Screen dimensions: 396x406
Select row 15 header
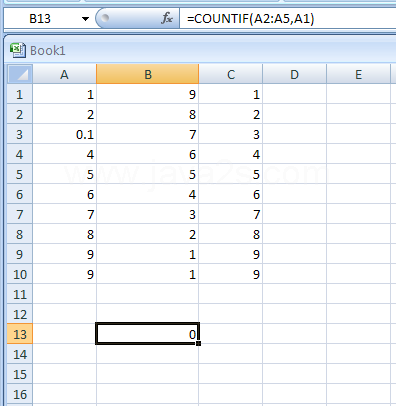(x=20, y=374)
